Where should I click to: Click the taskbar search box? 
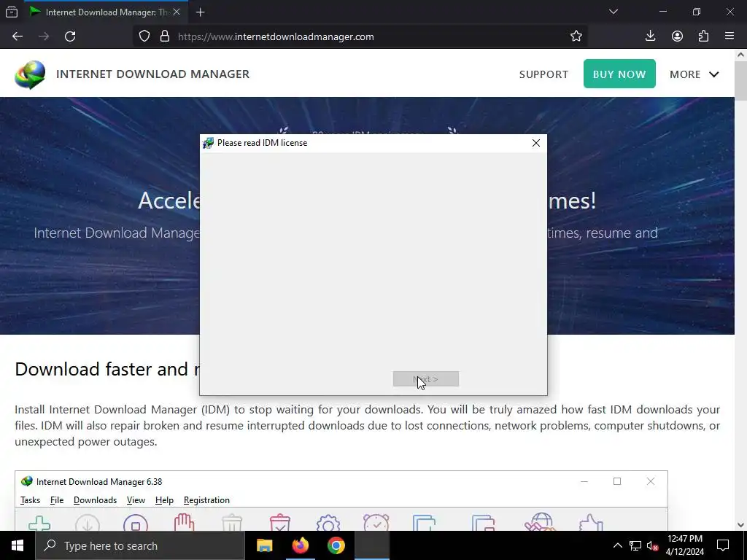[140, 545]
